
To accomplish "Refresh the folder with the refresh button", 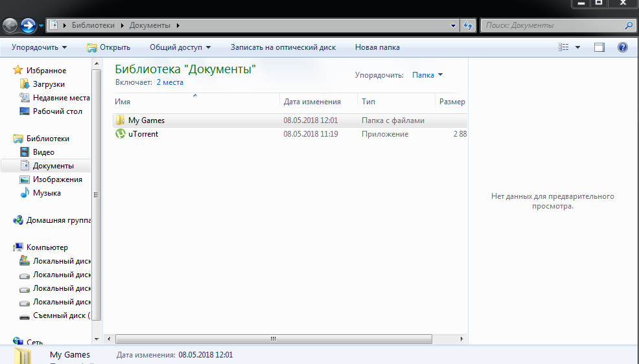I will 468,26.
